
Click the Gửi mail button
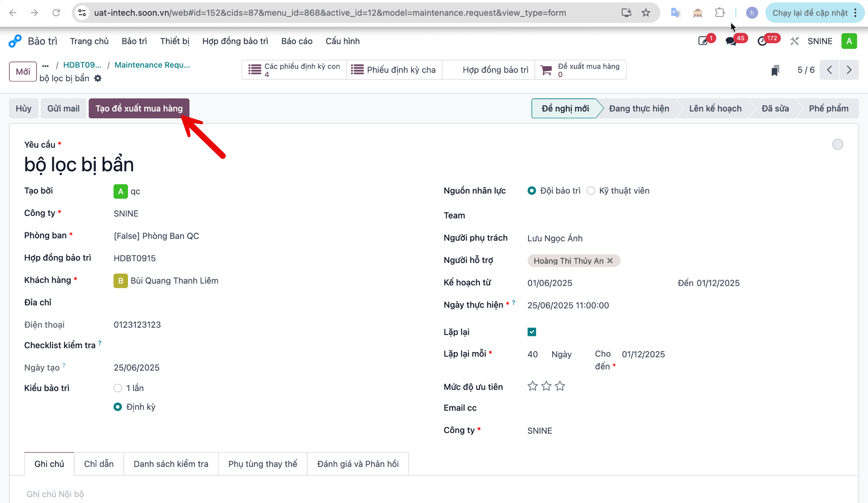pyautogui.click(x=63, y=109)
